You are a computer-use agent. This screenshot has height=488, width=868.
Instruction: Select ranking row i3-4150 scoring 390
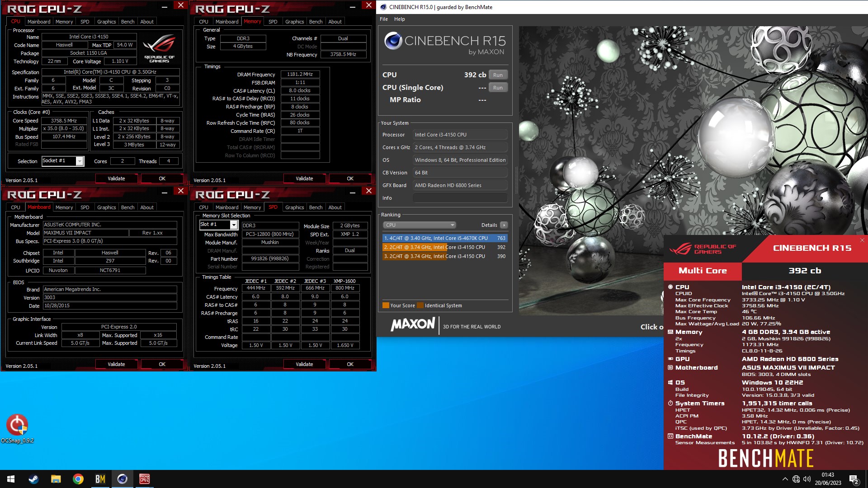(x=445, y=256)
